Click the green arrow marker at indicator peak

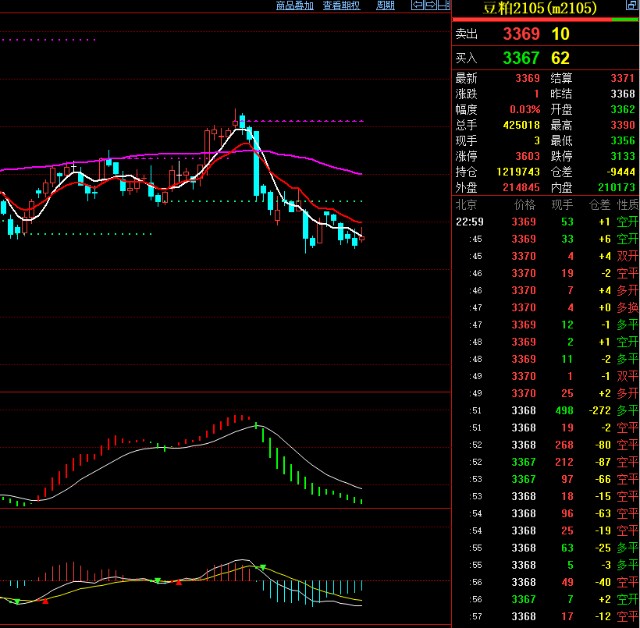(263, 567)
